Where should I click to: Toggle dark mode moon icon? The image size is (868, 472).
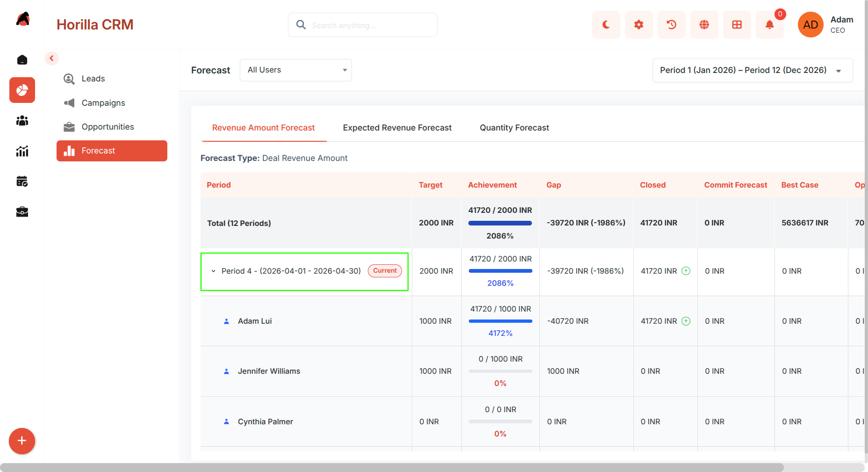click(606, 25)
